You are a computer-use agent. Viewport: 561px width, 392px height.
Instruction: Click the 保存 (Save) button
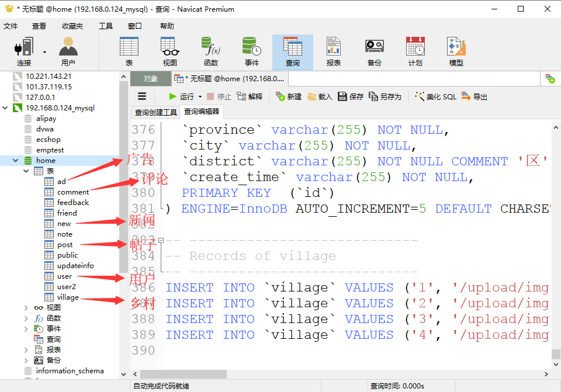pyautogui.click(x=351, y=97)
